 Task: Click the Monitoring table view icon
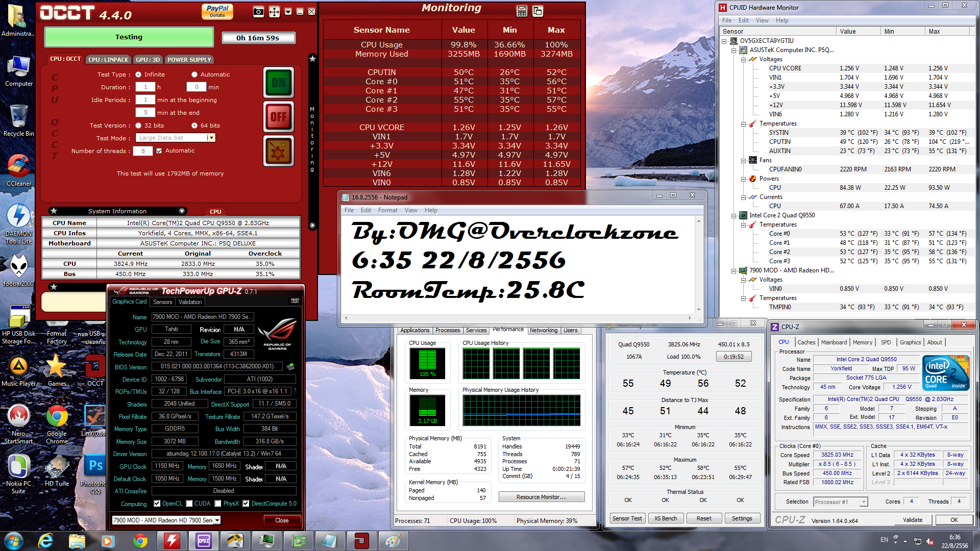[x=522, y=11]
